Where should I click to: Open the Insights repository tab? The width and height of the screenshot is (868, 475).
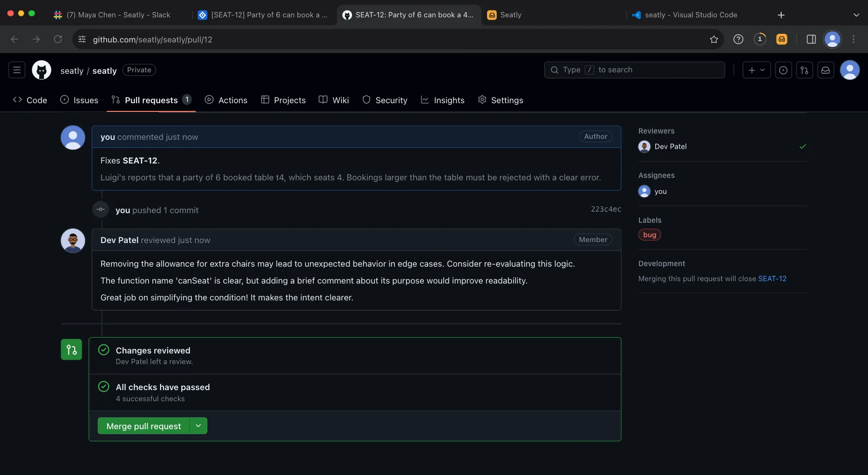(443, 100)
